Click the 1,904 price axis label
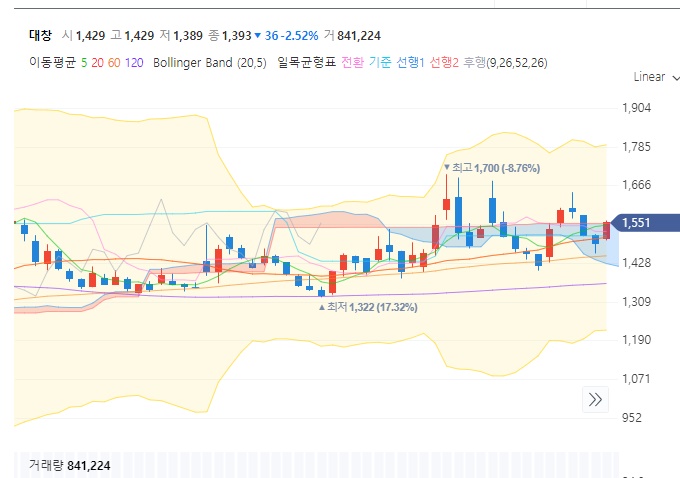This screenshot has height=478, width=680. point(636,108)
